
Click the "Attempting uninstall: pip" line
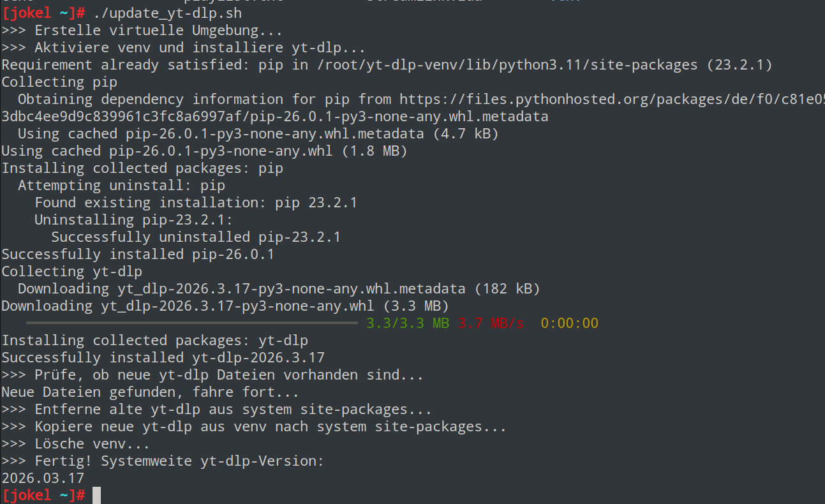[121, 186]
